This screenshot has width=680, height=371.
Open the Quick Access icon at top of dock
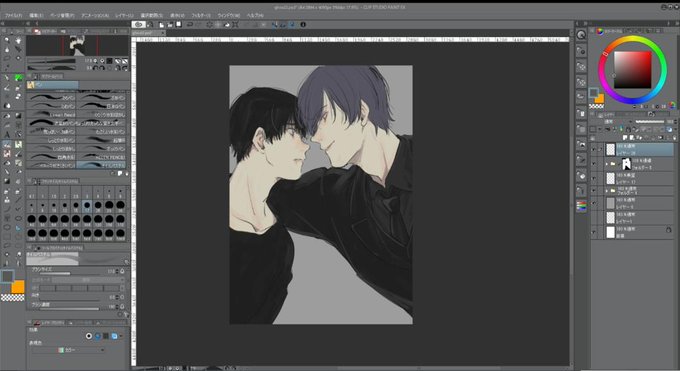[x=581, y=35]
